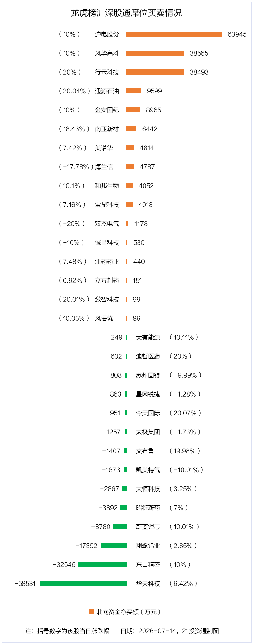Click the 美诺华 orange bar
The height and width of the screenshot is (644, 253).
(130, 148)
